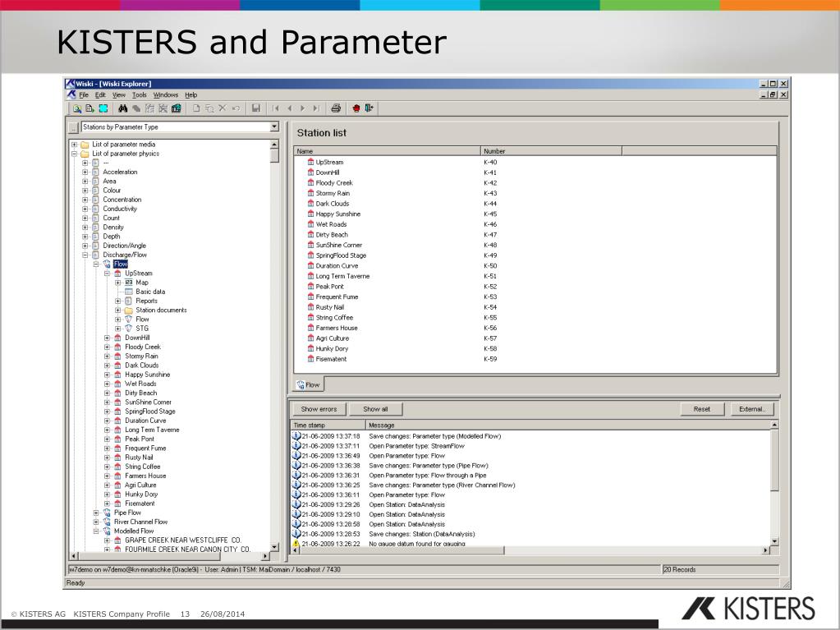Click info icon of Modelled Flow save message
840x630 pixels.
tap(296, 436)
